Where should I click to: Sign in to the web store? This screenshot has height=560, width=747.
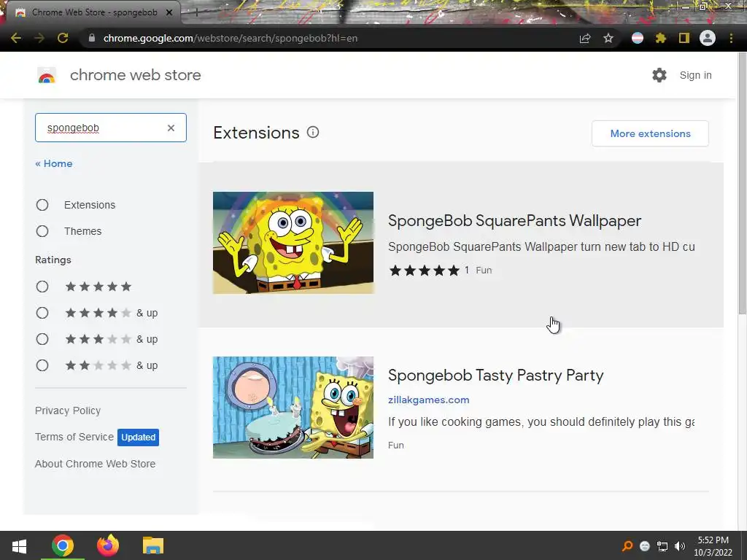pos(695,75)
